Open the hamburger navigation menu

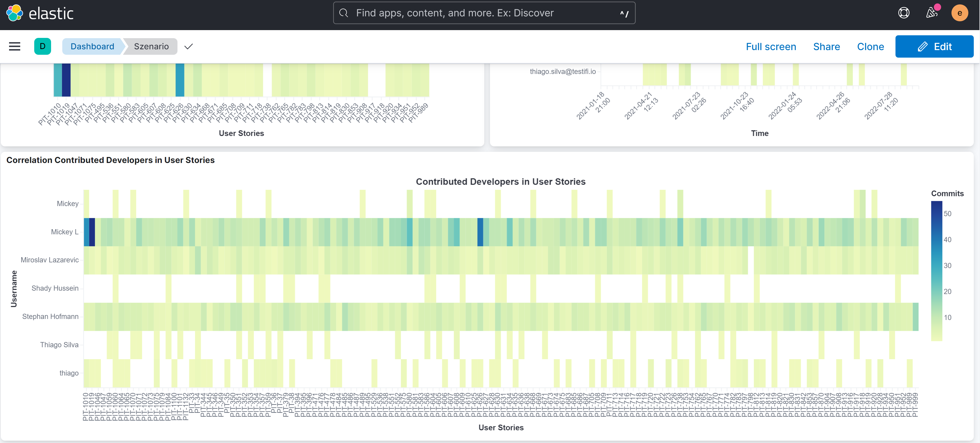(x=15, y=46)
